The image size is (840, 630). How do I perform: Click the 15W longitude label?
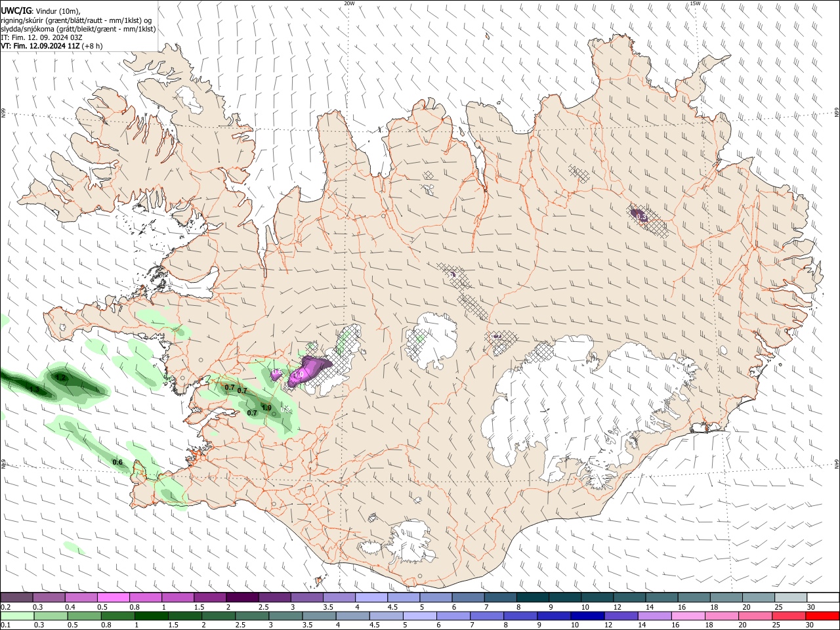[x=695, y=3]
